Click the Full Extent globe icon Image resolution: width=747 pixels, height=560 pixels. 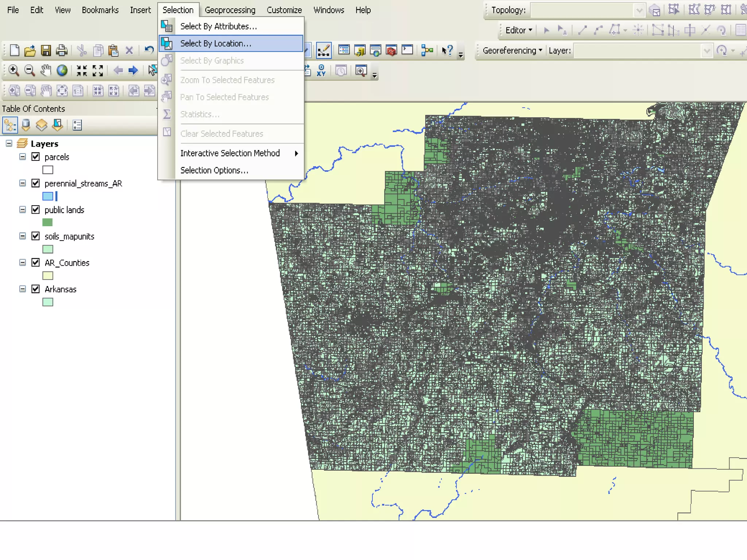[x=62, y=70]
